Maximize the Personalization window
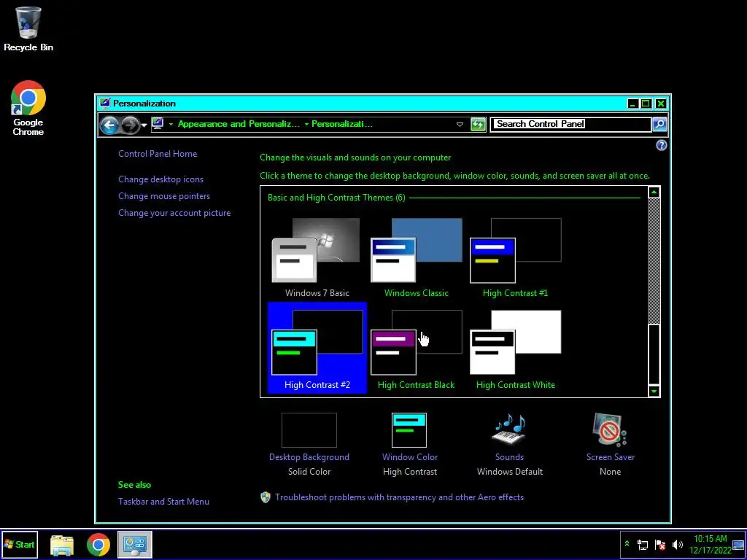747x560 pixels. pos(646,104)
